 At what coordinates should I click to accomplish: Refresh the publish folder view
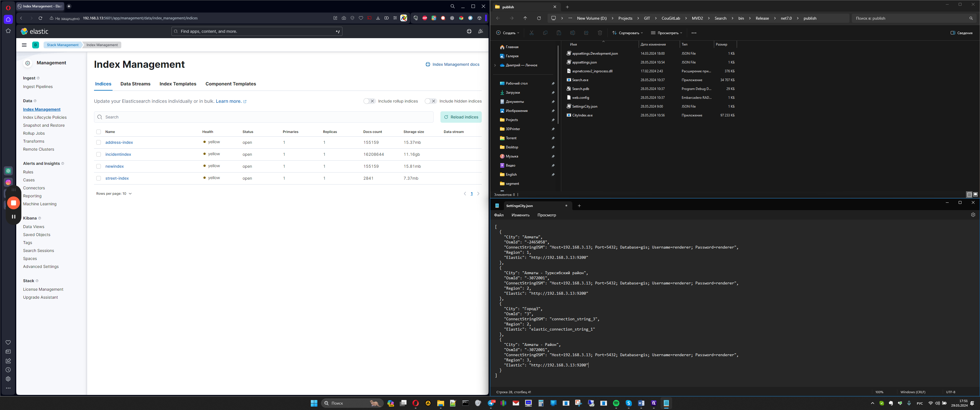[x=539, y=18]
